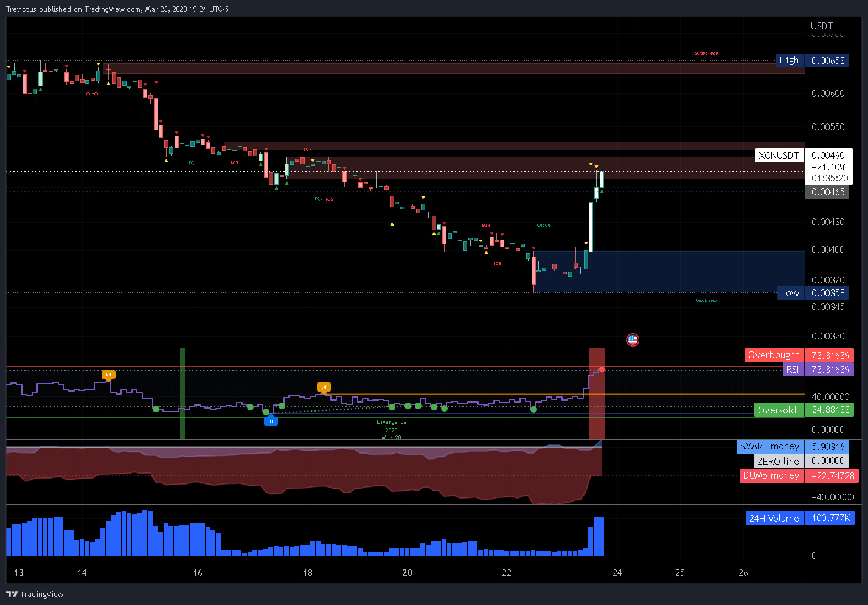The image size is (868, 605).
Task: Click the Oversold indicator label
Action: 777,410
